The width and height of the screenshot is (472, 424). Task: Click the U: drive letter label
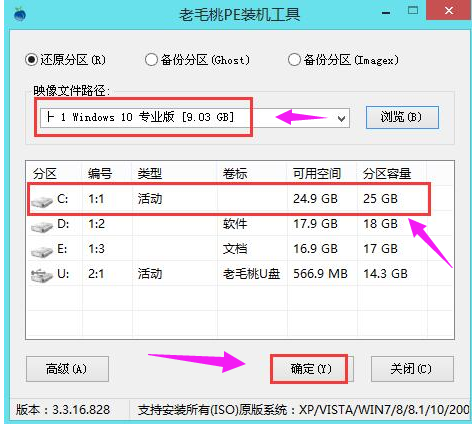pos(63,274)
